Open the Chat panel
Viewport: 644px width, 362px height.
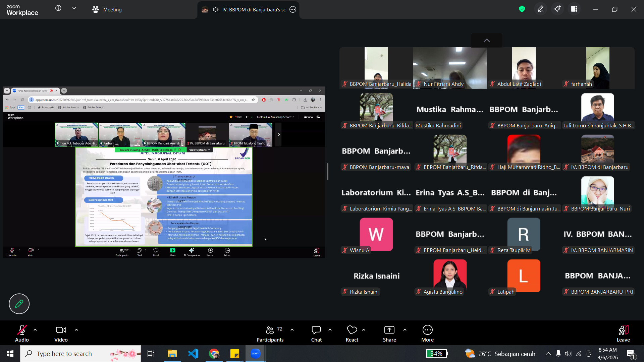pos(316,334)
